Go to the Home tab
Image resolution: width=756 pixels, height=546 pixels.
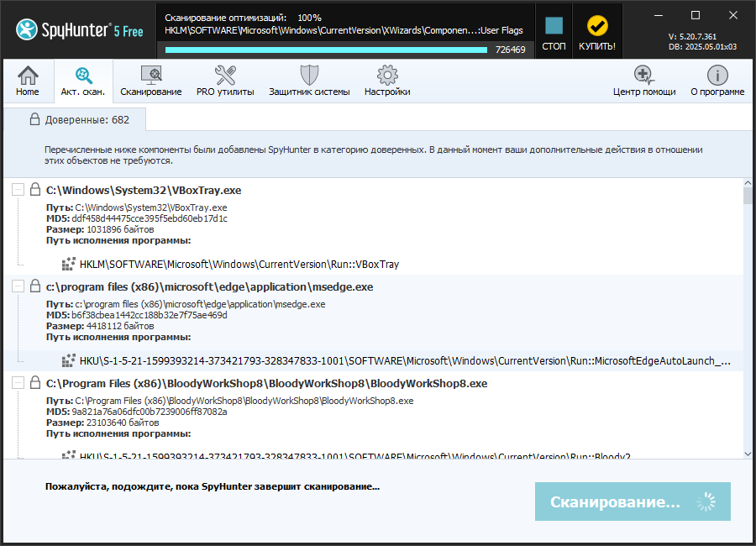28,81
